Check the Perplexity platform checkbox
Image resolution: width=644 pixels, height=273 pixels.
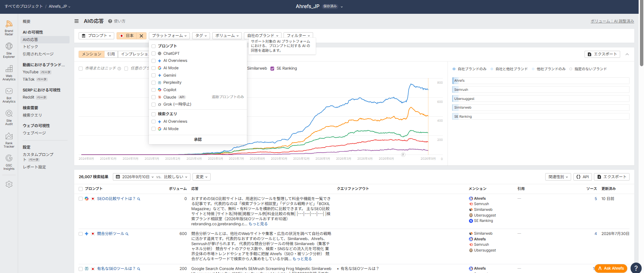pos(154,83)
